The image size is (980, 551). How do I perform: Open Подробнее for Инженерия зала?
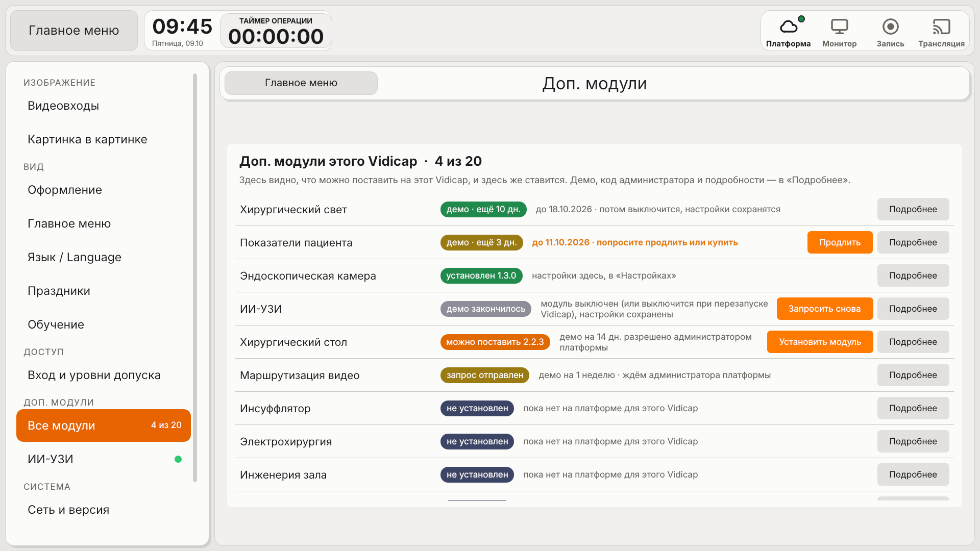(913, 474)
